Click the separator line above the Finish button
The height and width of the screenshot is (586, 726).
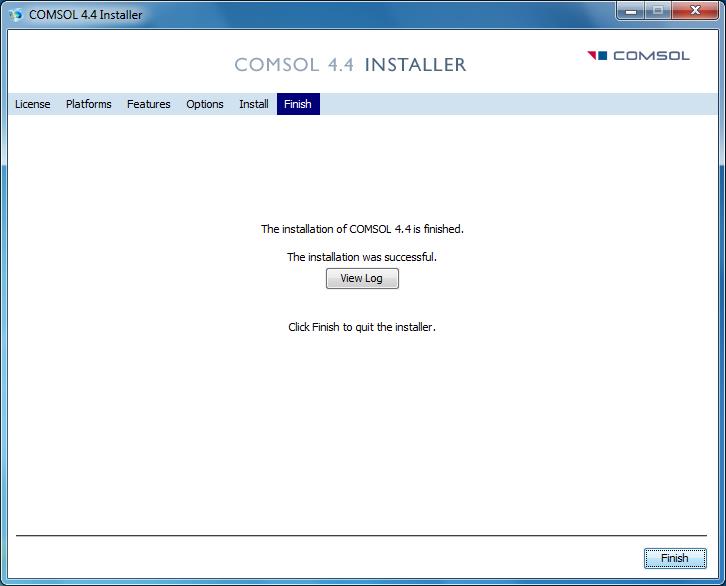point(362,536)
